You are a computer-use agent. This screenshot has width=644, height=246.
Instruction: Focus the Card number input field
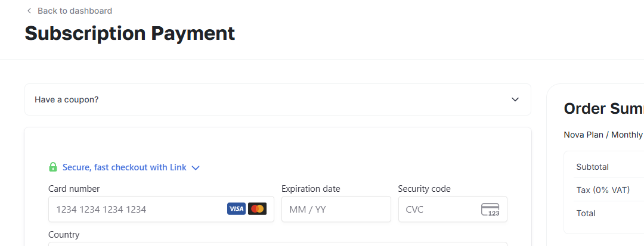tap(137, 209)
